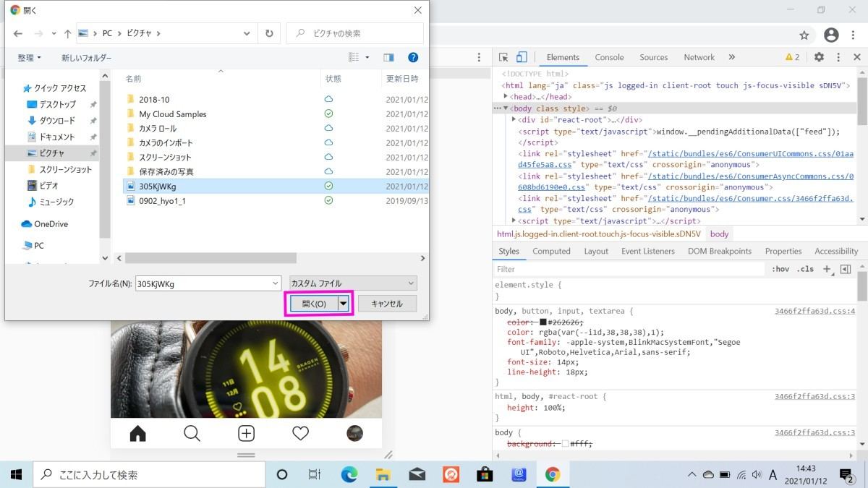Select the 305KjWKg image file
The height and width of the screenshot is (488, 868).
click(157, 186)
